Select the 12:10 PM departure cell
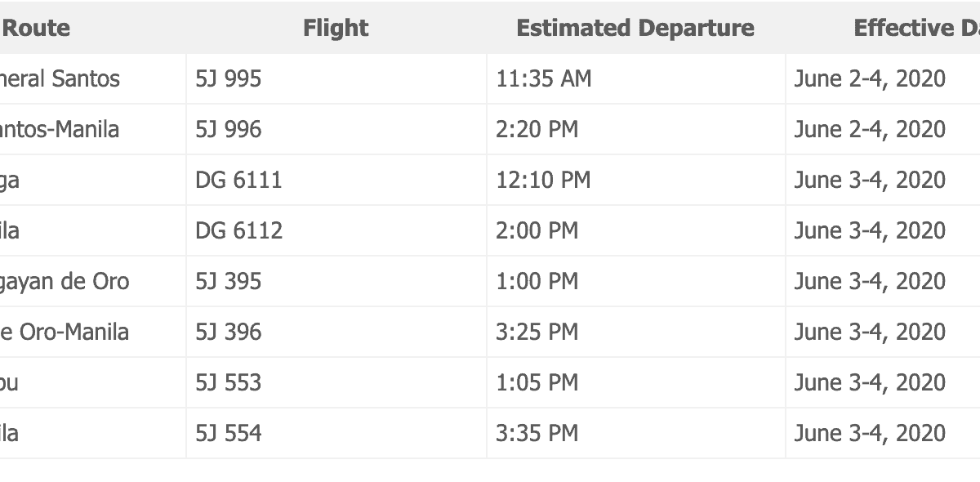 543,181
